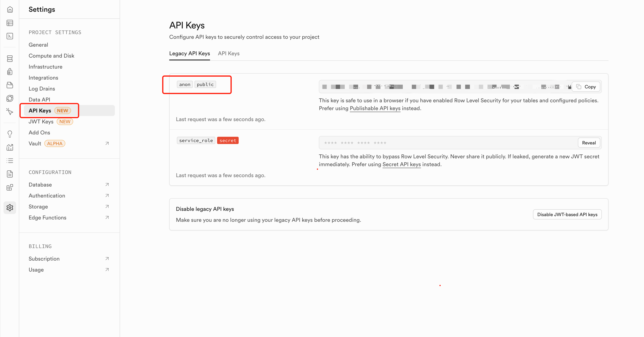Screen dimensions: 644x337
Task: Open the Realtime cursor icon
Action: (x=10, y=111)
